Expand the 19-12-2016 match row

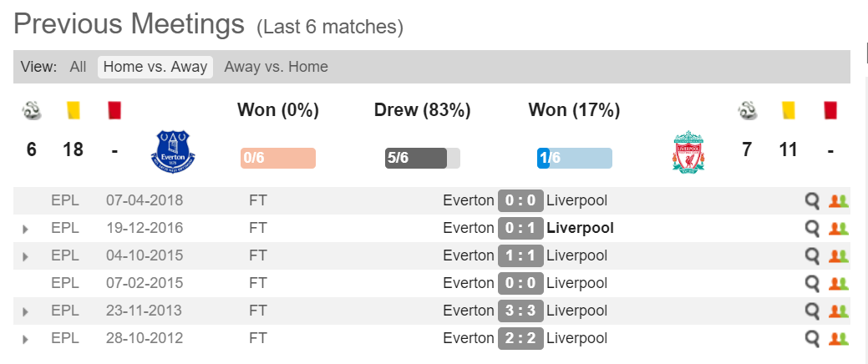coord(25,229)
